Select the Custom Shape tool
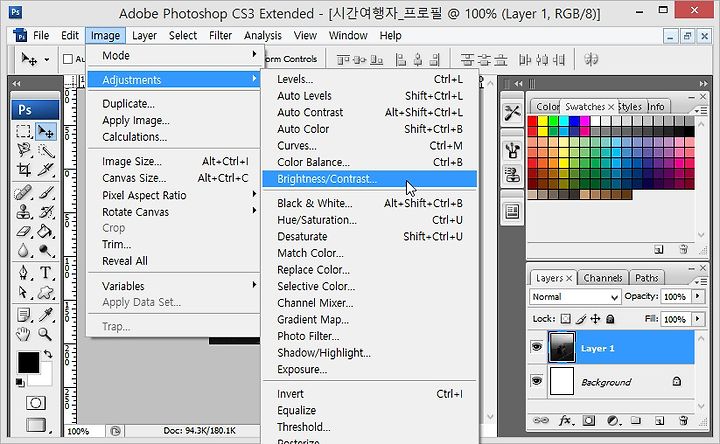 click(x=46, y=292)
